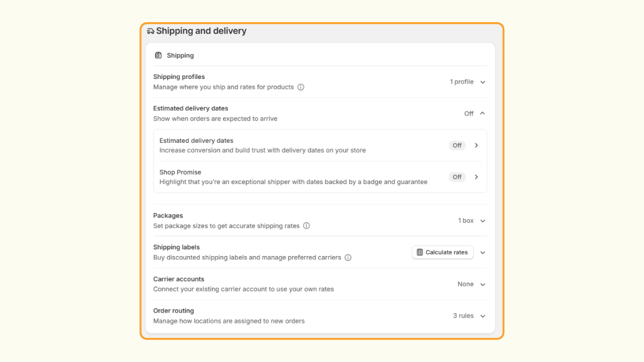Viewport: 644px width, 362px height.
Task: Click the Shipping section box icon
Action: (x=158, y=55)
